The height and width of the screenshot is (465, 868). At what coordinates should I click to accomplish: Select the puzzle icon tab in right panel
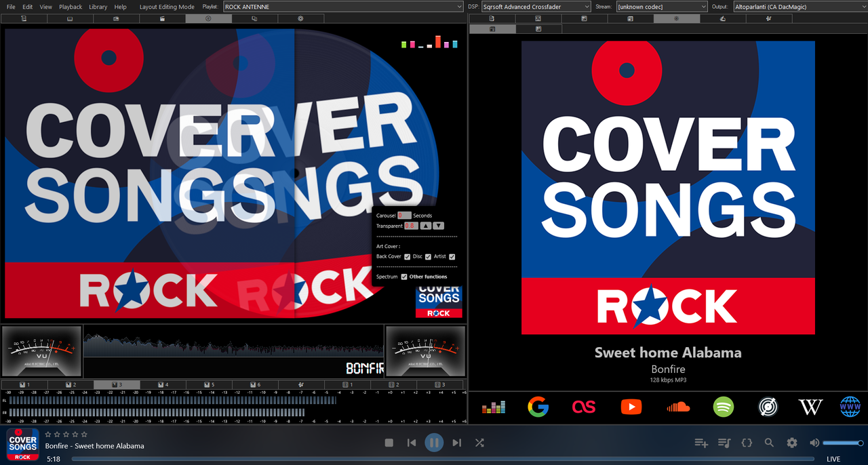pos(768,19)
